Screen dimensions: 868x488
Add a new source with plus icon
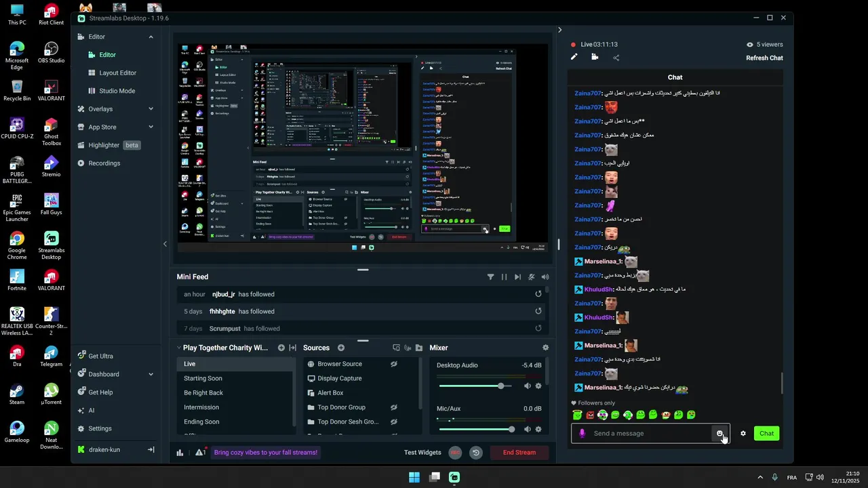(x=341, y=348)
